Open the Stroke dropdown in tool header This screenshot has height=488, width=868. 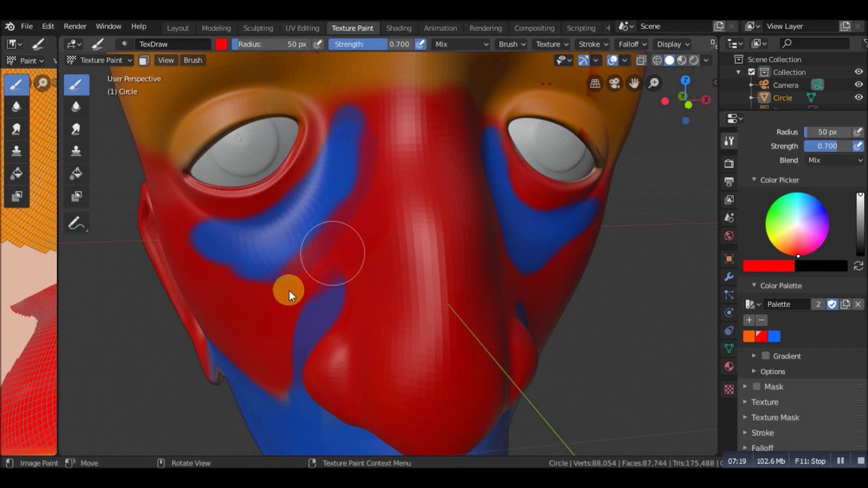pos(593,44)
